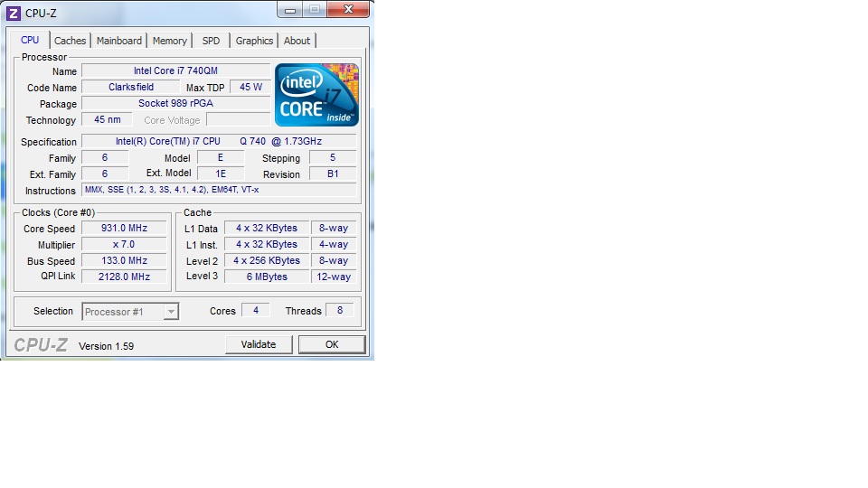Viewport: 868px width, 488px height.
Task: Click the Family value 6
Action: [105, 157]
